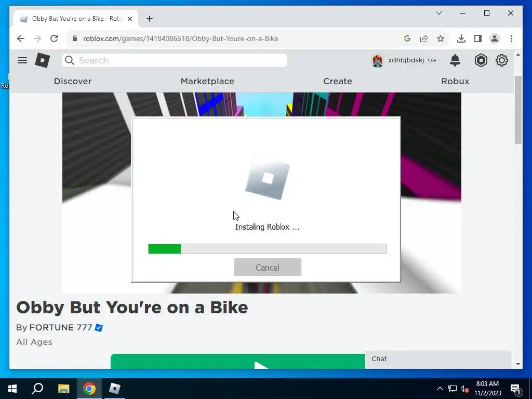The width and height of the screenshot is (532, 399).
Task: Click the Roblox search input field
Action: point(175,60)
